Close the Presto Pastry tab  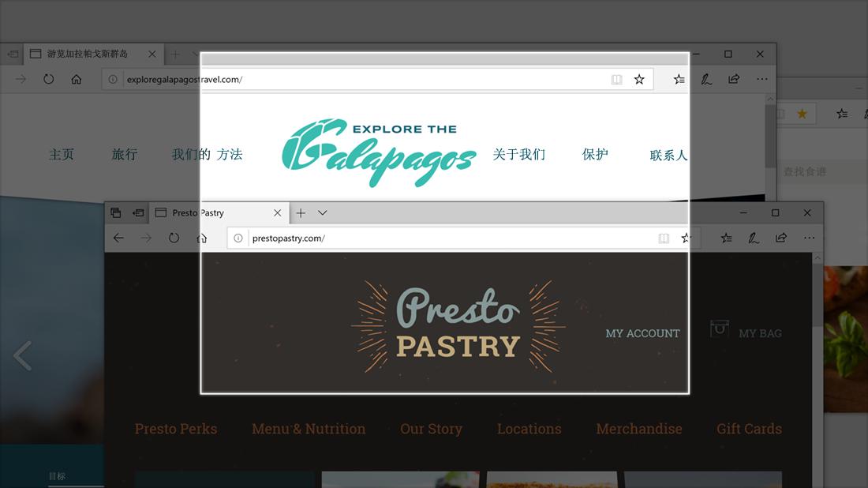pyautogui.click(x=277, y=212)
